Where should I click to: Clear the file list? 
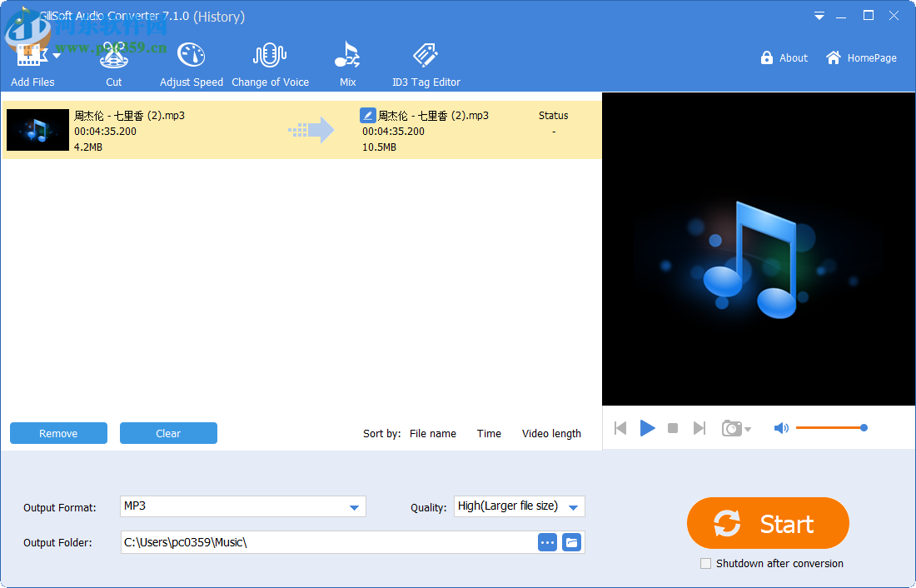coord(168,433)
